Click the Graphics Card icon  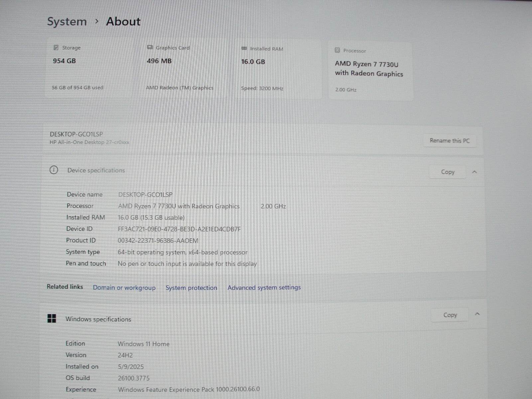[150, 48]
